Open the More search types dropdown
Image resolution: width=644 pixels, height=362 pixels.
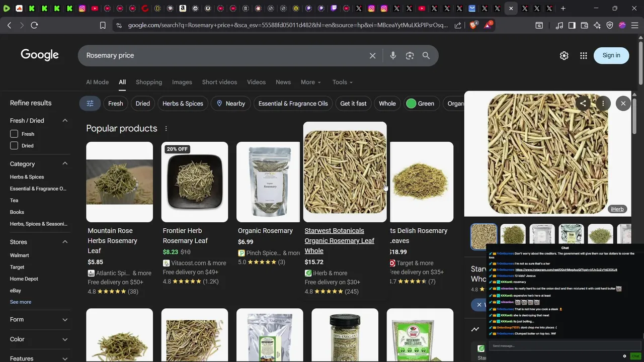(x=310, y=82)
